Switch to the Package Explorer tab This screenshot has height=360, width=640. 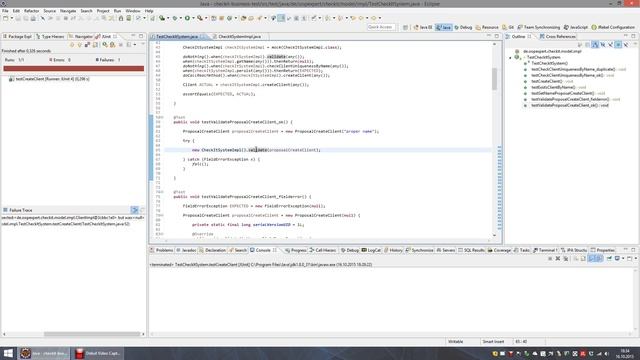17,36
